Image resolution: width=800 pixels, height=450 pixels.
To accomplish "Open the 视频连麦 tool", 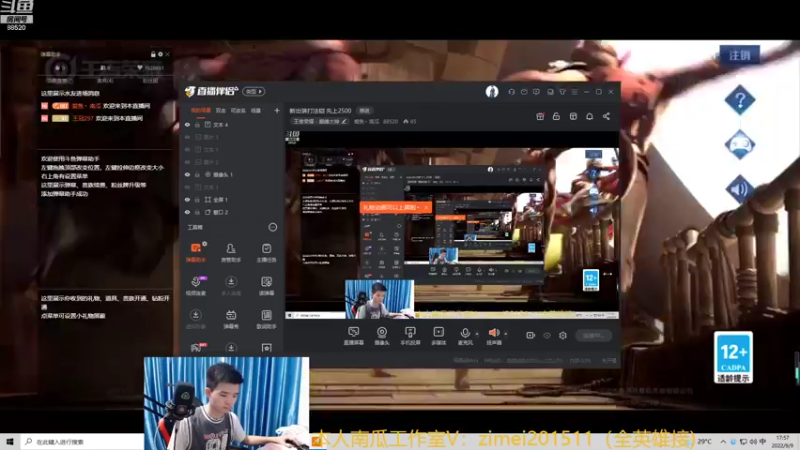I will tap(196, 286).
